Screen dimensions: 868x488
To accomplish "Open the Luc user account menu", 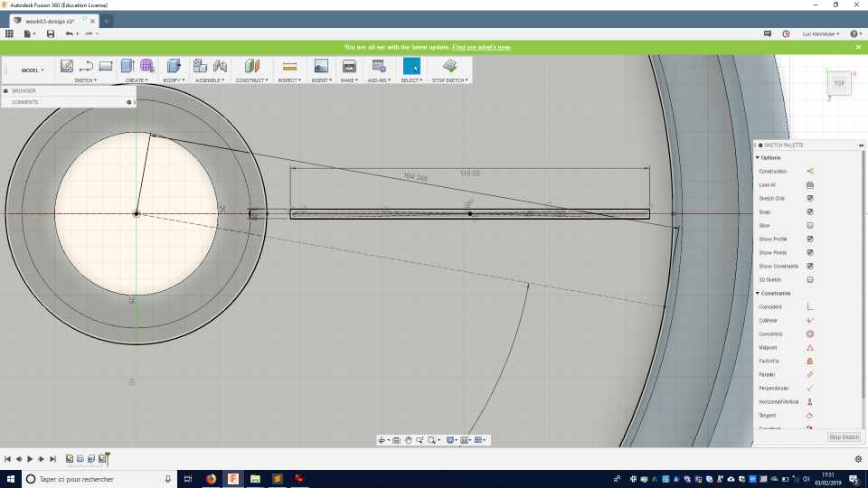I will 821,33.
